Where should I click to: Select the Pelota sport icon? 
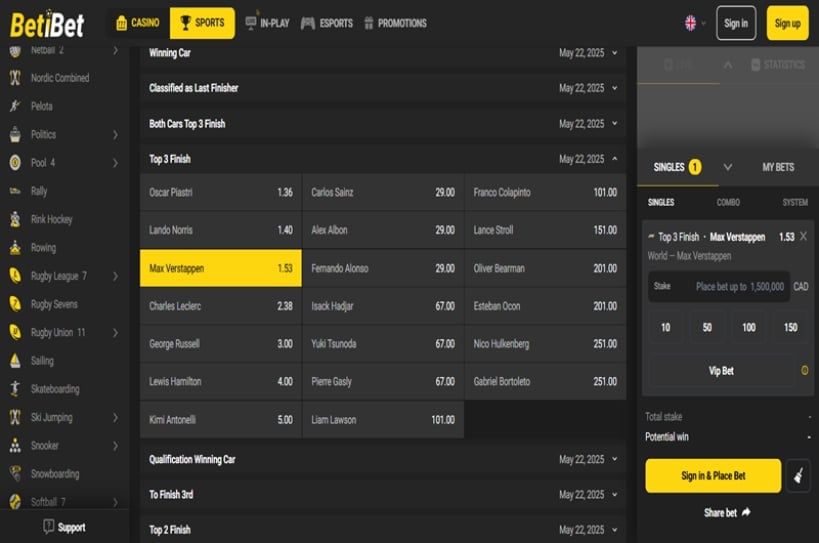(x=15, y=106)
